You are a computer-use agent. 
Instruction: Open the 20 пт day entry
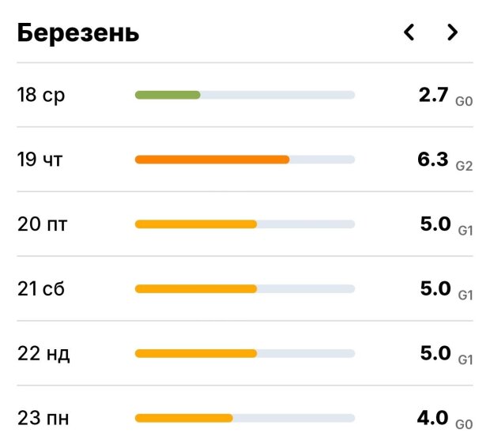pos(42,224)
